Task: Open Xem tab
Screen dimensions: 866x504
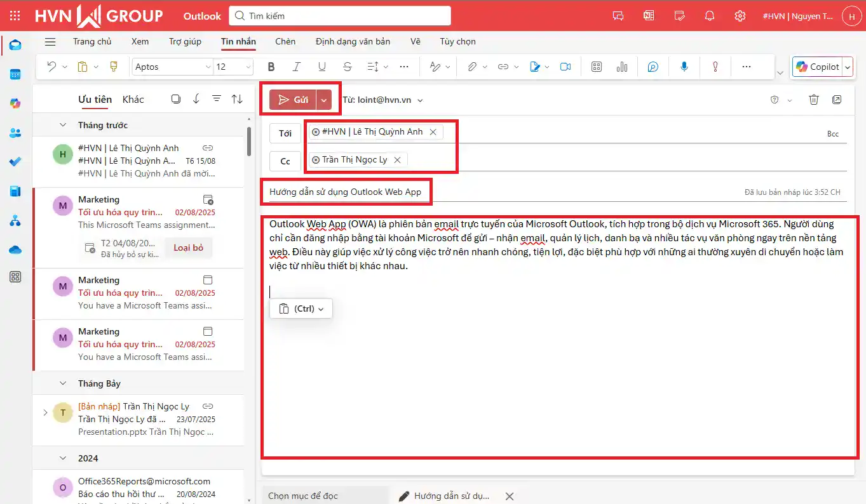Action: coord(140,41)
